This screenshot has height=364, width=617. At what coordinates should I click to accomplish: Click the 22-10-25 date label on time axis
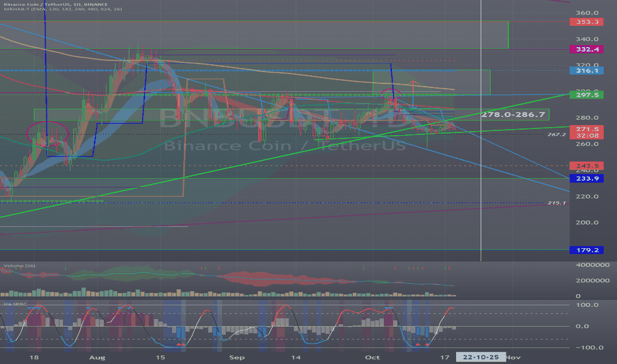point(481,357)
